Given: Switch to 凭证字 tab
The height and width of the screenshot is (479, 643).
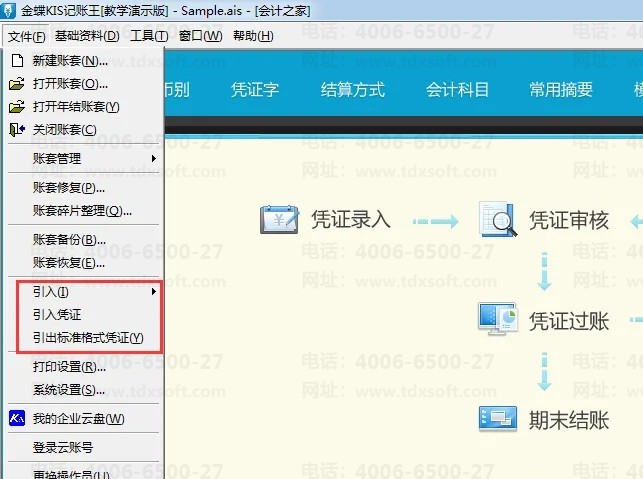Looking at the screenshot, I should pyautogui.click(x=255, y=89).
